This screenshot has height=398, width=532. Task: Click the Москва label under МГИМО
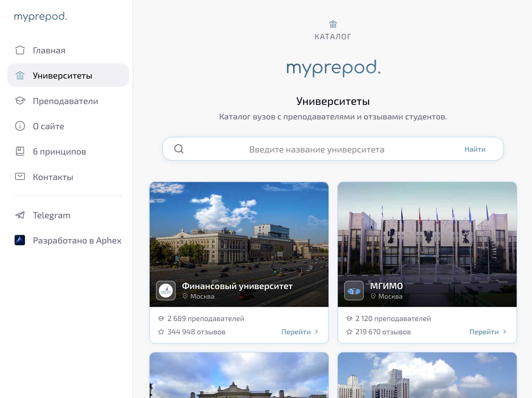click(x=390, y=296)
